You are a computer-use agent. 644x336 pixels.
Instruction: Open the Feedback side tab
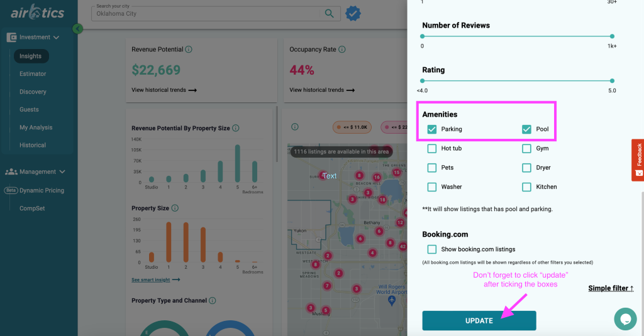(x=638, y=160)
